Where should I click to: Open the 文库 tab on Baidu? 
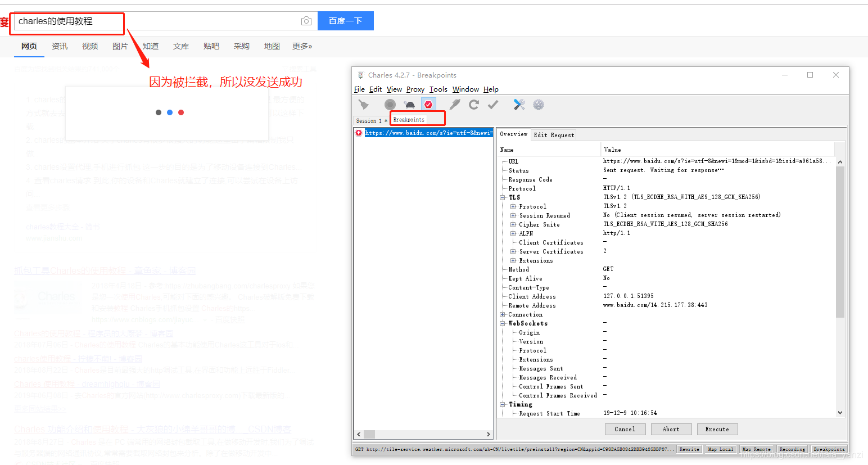181,46
